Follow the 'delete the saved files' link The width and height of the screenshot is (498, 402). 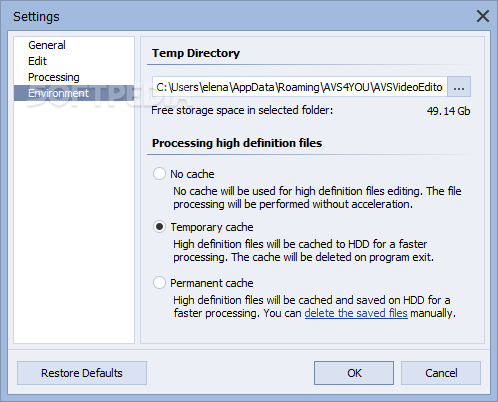point(356,313)
